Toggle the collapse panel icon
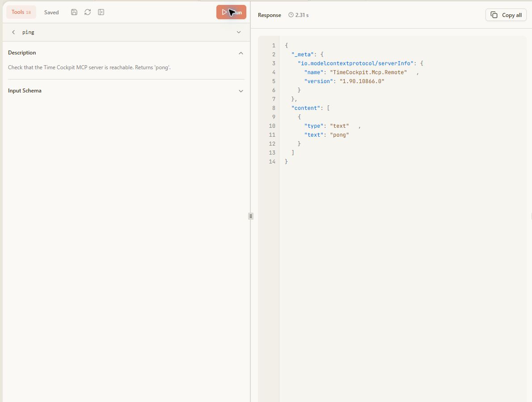532x402 pixels. coord(101,12)
